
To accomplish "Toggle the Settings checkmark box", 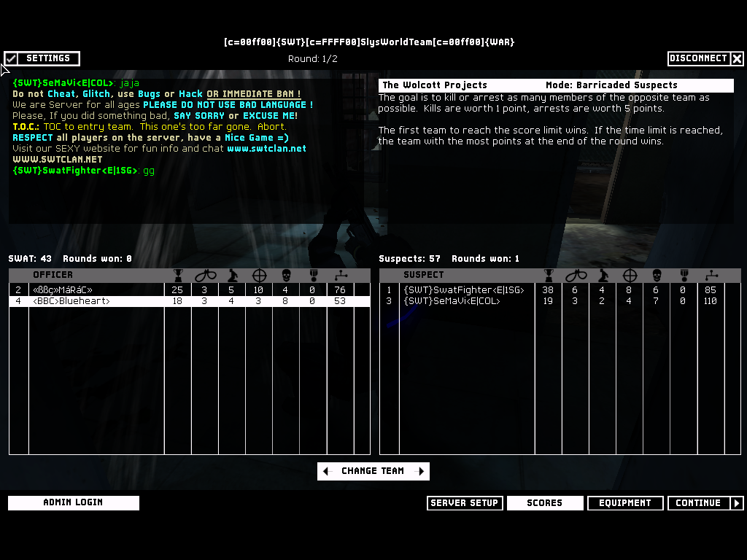I will 11,58.
